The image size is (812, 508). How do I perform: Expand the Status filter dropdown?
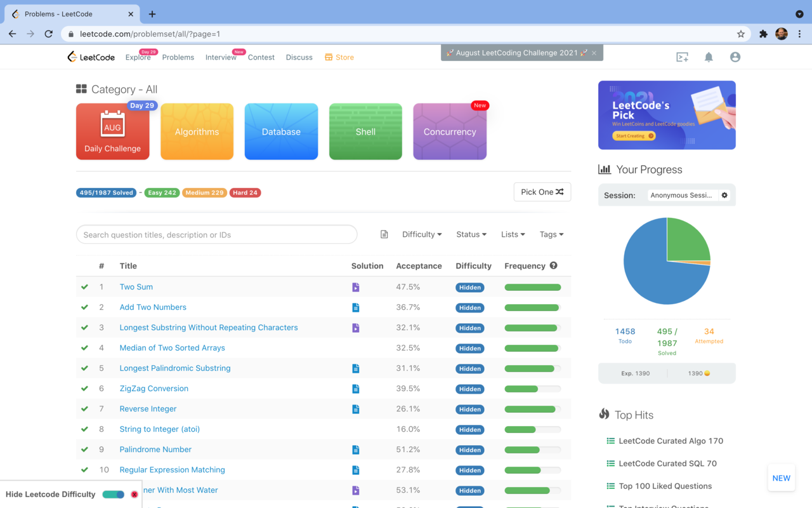[471, 234]
